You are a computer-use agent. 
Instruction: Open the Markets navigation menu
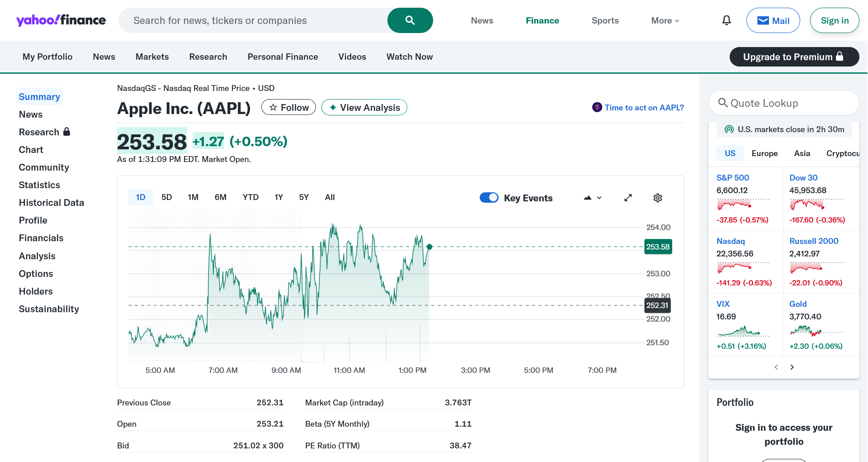coord(152,57)
